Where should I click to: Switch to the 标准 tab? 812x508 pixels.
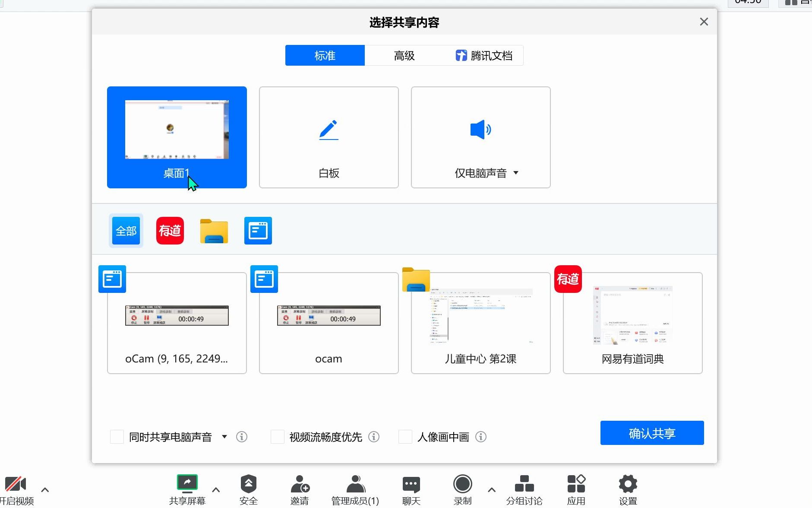(325, 55)
